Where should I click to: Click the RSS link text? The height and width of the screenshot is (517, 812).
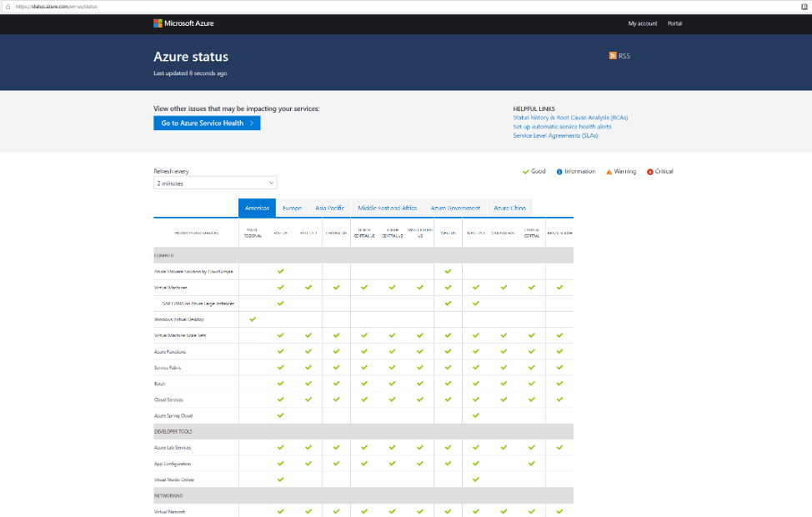click(x=624, y=56)
